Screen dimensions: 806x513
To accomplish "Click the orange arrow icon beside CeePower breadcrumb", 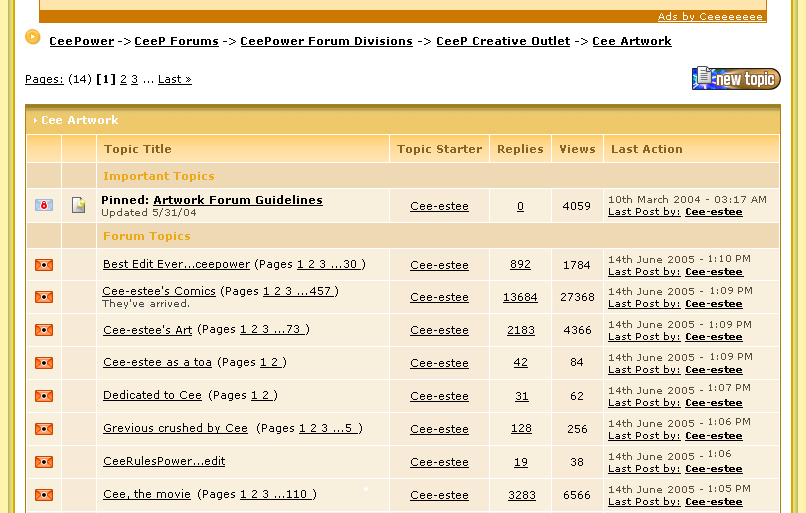I will (32, 37).
